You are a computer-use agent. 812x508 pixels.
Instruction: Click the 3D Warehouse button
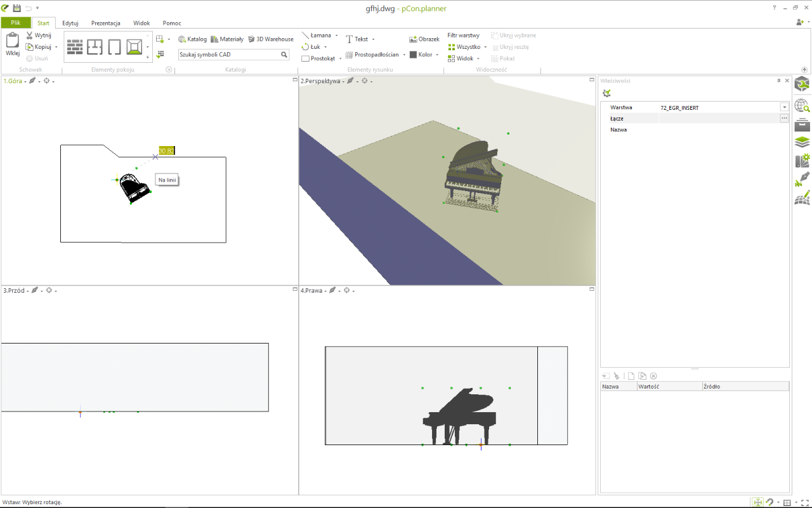coord(270,39)
